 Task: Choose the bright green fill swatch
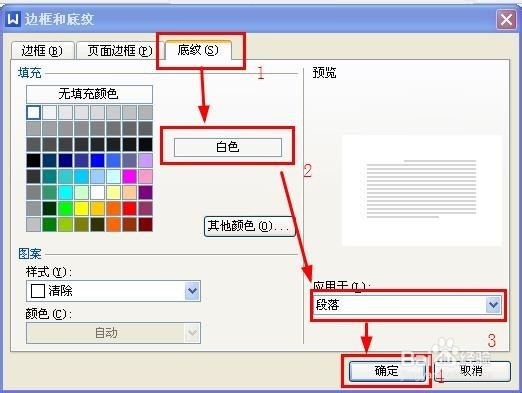(x=66, y=209)
